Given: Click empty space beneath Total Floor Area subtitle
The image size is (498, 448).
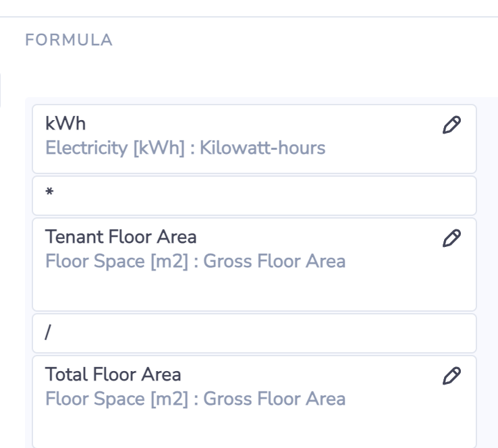Looking at the screenshot, I should click(254, 428).
